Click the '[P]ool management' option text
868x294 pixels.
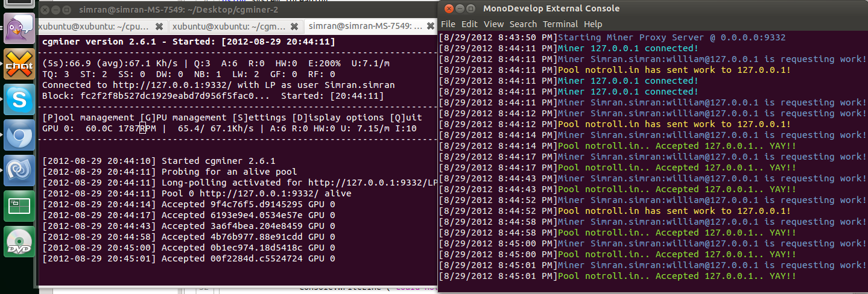[89, 117]
